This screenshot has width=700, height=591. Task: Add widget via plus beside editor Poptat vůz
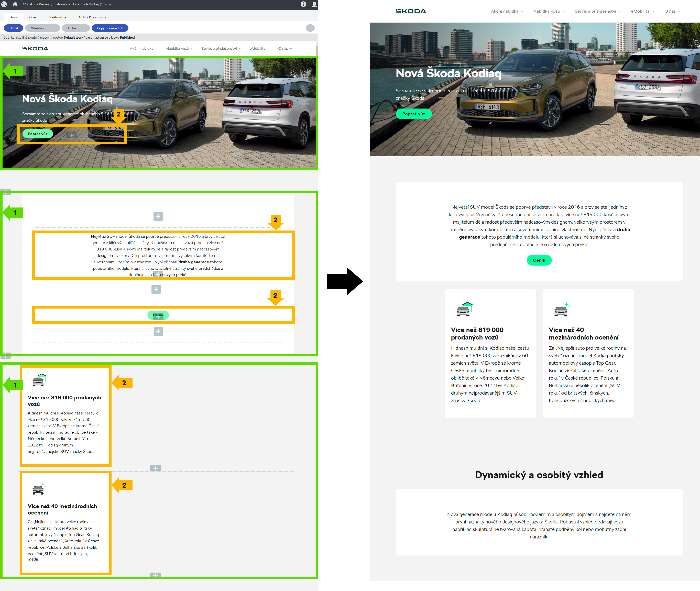(x=71, y=135)
